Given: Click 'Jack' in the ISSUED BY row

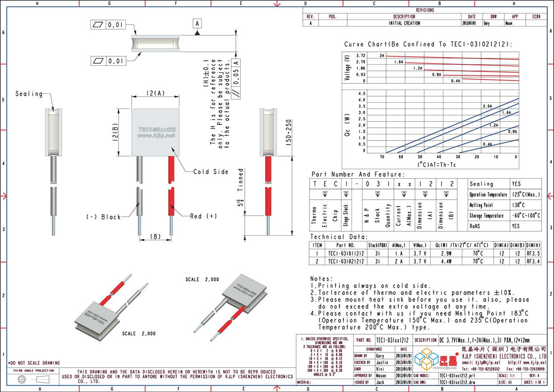Looking at the screenshot, I should point(380,382).
